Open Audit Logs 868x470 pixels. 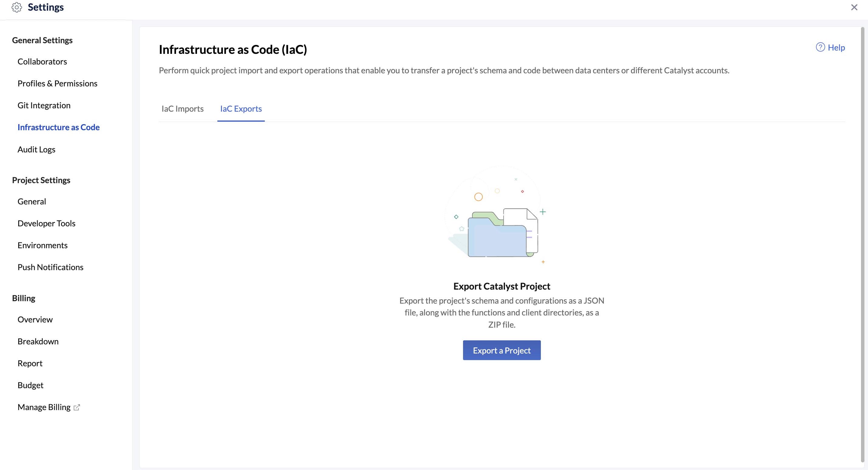coord(36,149)
